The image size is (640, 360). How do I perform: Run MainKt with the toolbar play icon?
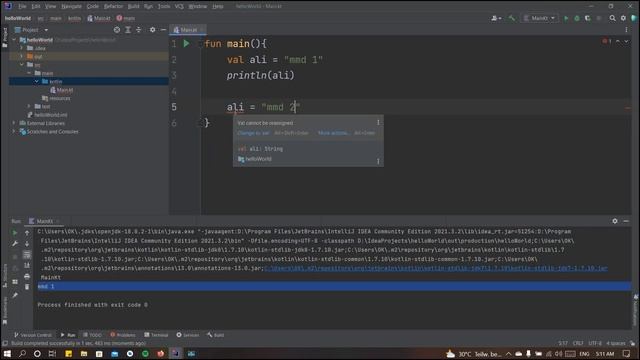[x=566, y=18]
